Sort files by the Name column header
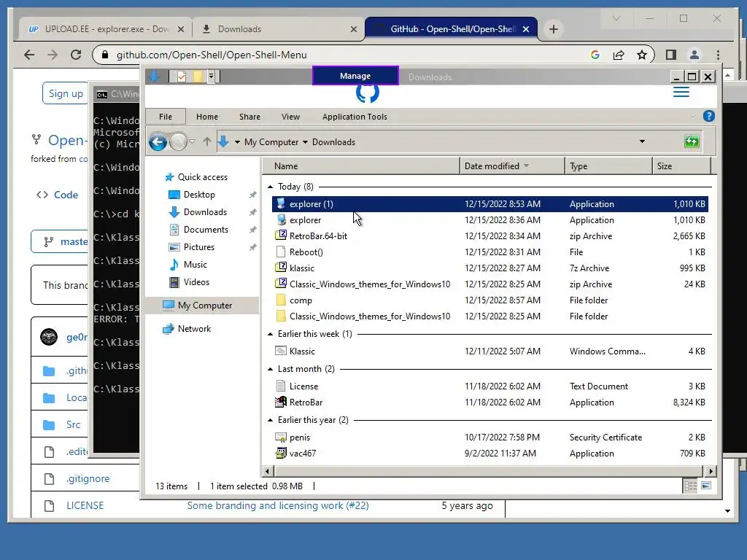This screenshot has height=560, width=747. click(361, 166)
